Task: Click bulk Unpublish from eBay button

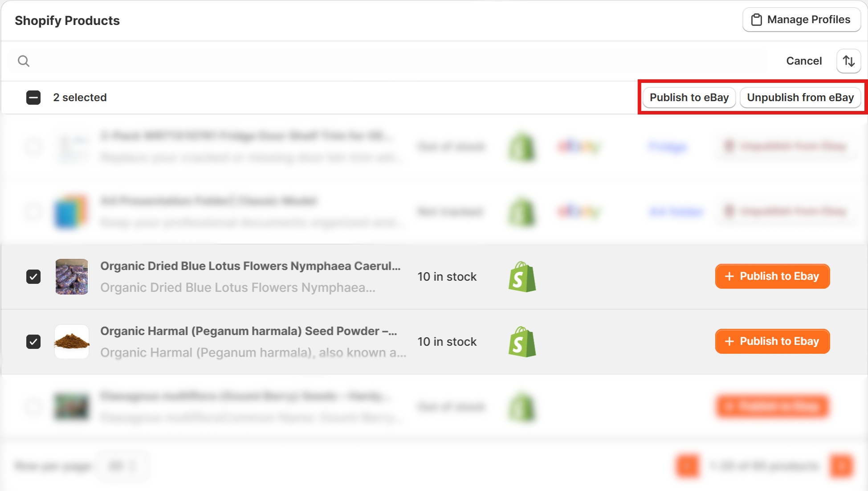Action: 800,98
